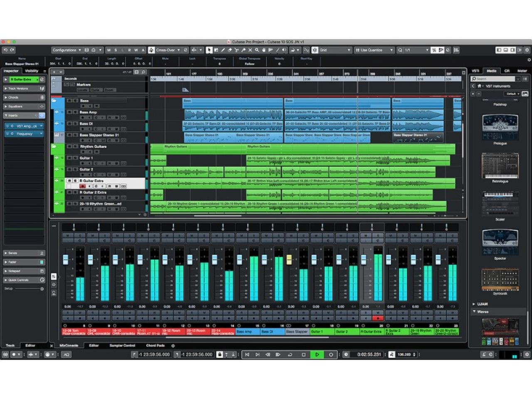532x399 pixels.
Task: Switch to Chord Pads lower zone tab
Action: (155, 345)
